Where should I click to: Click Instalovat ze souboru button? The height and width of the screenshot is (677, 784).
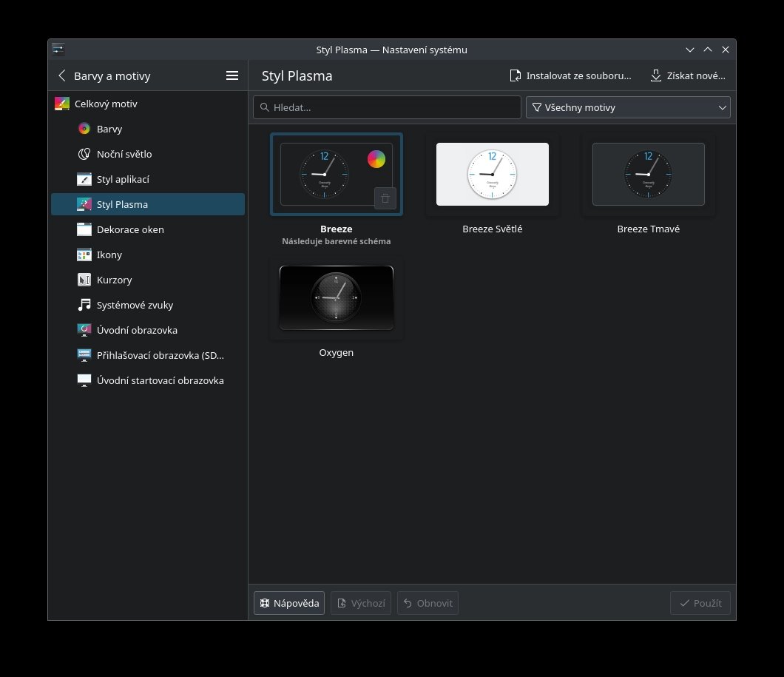[x=570, y=75]
